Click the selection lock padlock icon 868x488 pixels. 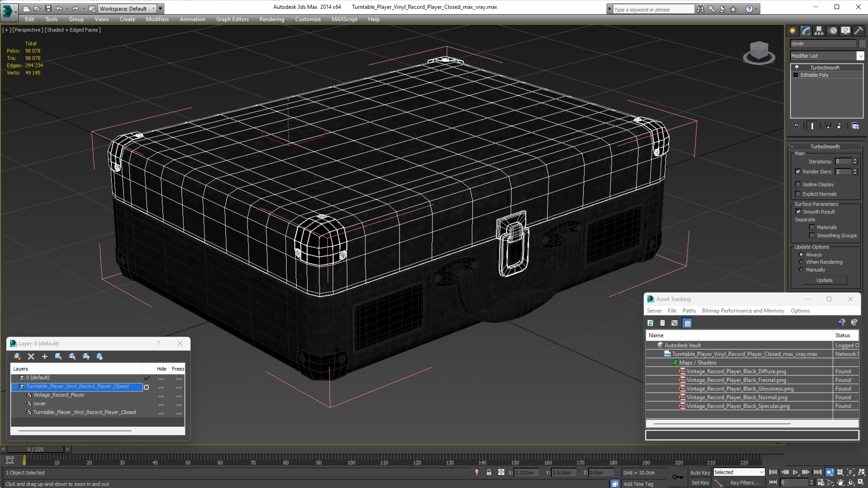[x=489, y=472]
